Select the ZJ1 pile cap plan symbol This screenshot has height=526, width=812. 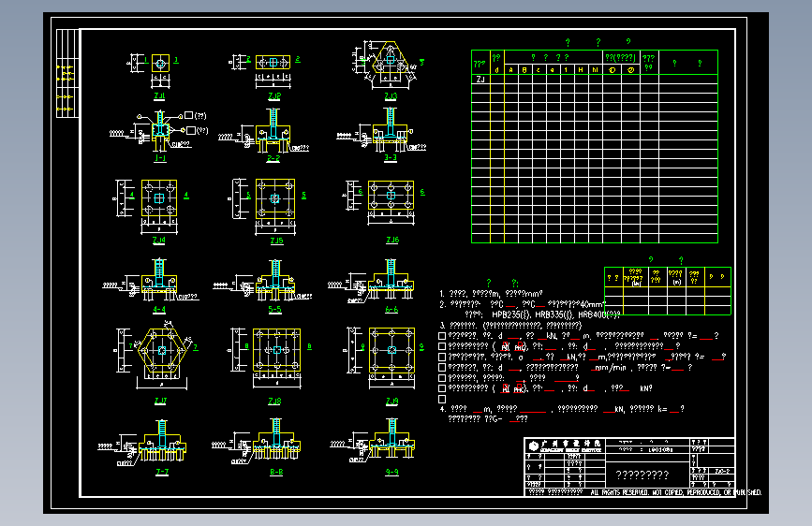pos(160,64)
